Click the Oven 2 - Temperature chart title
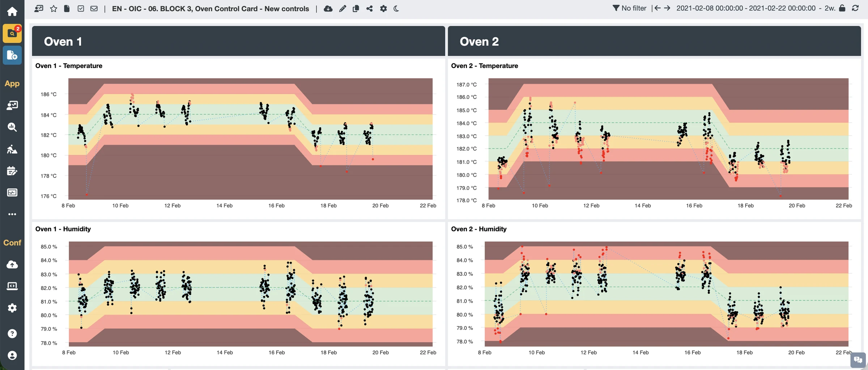This screenshot has height=370, width=868. pyautogui.click(x=484, y=66)
